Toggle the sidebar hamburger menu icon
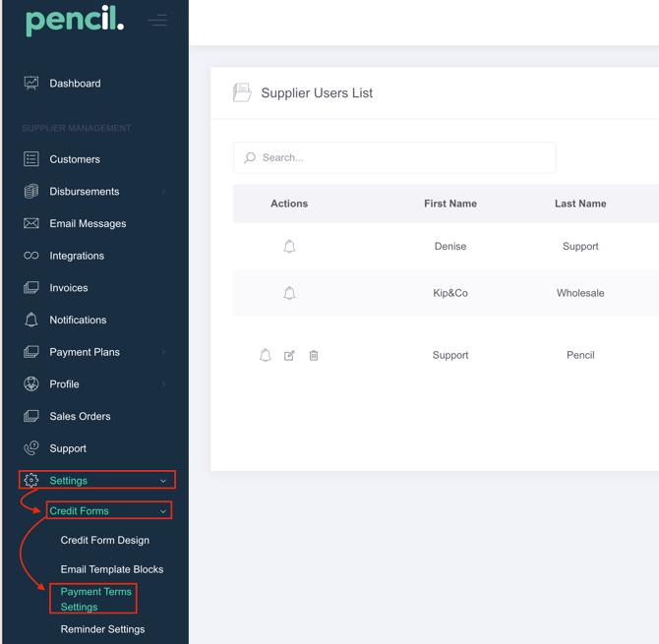659x644 pixels. point(157,20)
